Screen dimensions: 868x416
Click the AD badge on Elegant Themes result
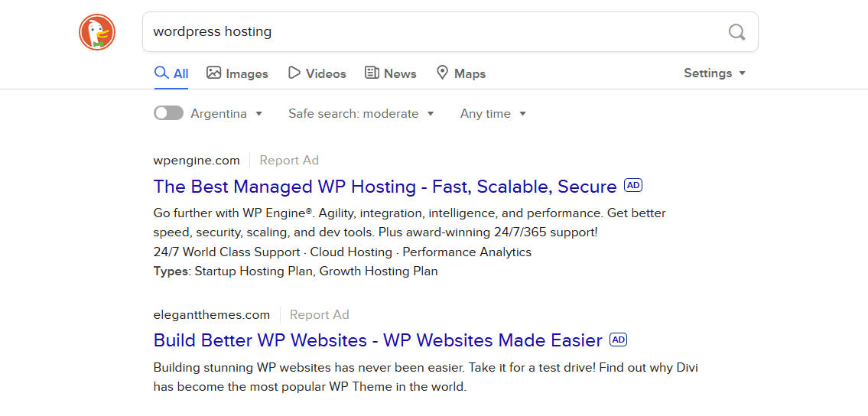619,340
